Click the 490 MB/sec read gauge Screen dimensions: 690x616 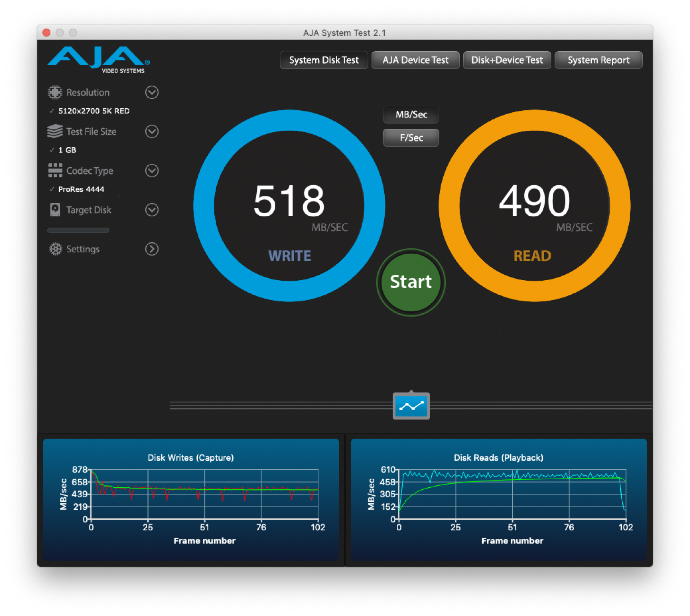(x=534, y=206)
